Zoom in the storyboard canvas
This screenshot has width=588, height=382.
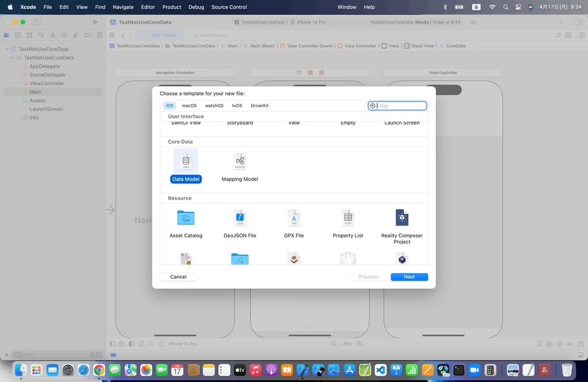(360, 344)
